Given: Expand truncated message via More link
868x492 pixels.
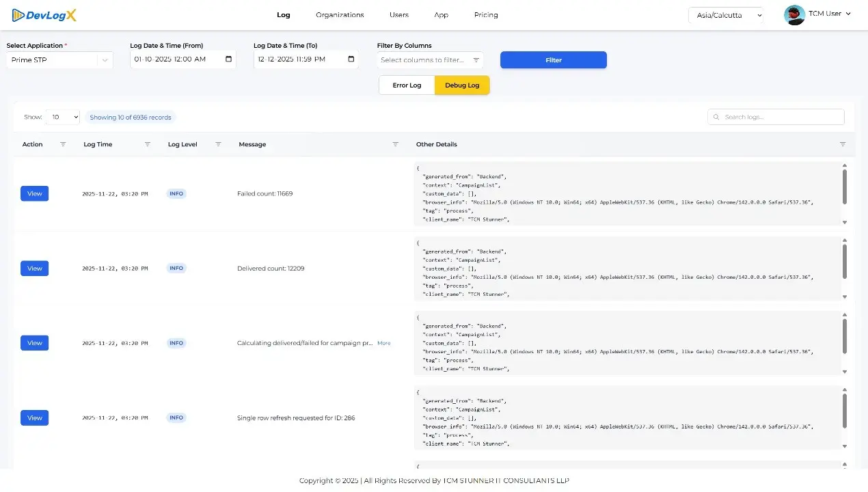Looking at the screenshot, I should click(384, 343).
